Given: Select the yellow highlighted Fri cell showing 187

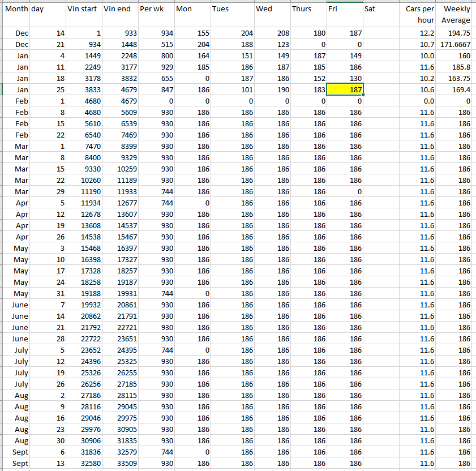Looking at the screenshot, I should coord(345,89).
